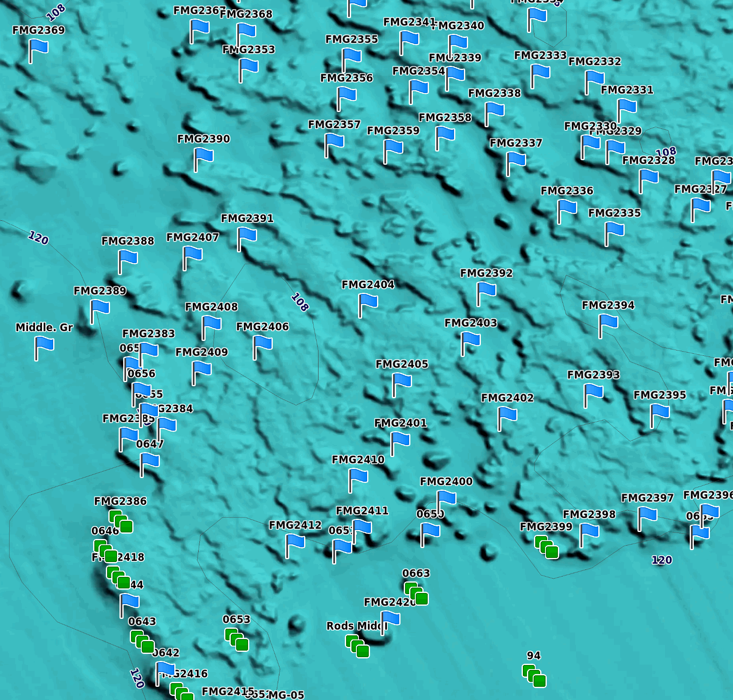Click the FMG2399 green square markers
This screenshot has height=700, width=733.
(546, 547)
